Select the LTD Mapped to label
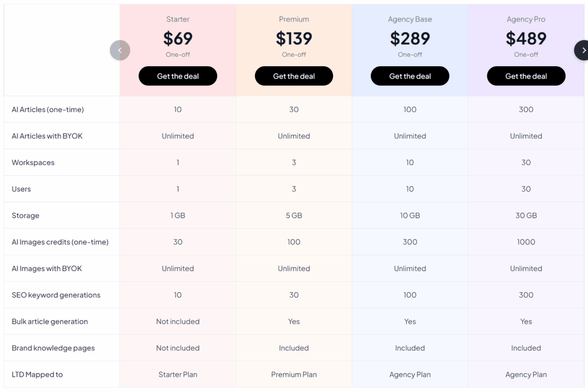 [37, 374]
